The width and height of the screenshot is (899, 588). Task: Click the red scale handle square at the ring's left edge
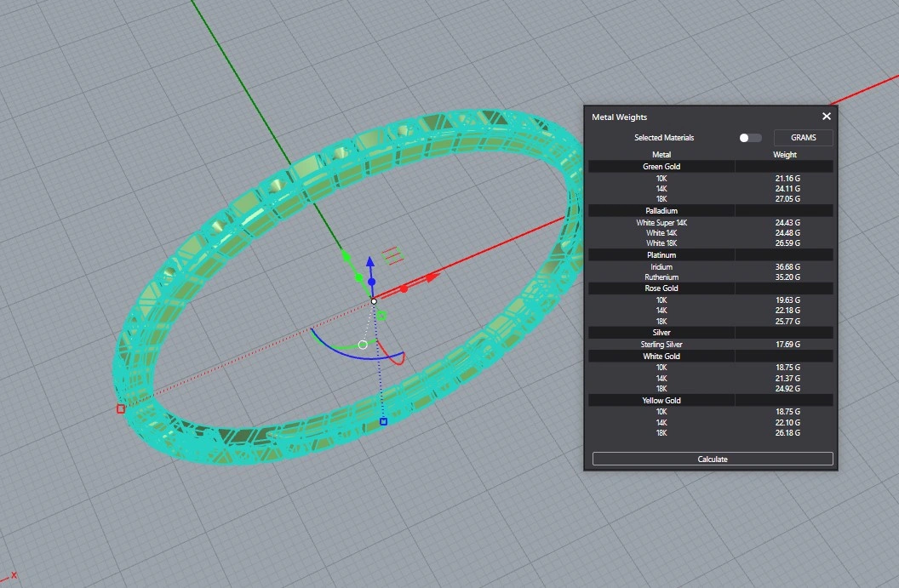(121, 409)
